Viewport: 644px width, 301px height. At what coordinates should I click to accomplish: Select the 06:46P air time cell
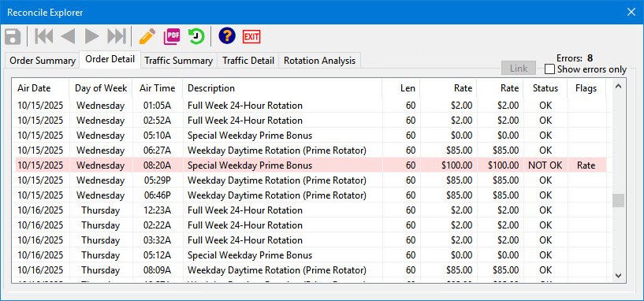tap(158, 195)
